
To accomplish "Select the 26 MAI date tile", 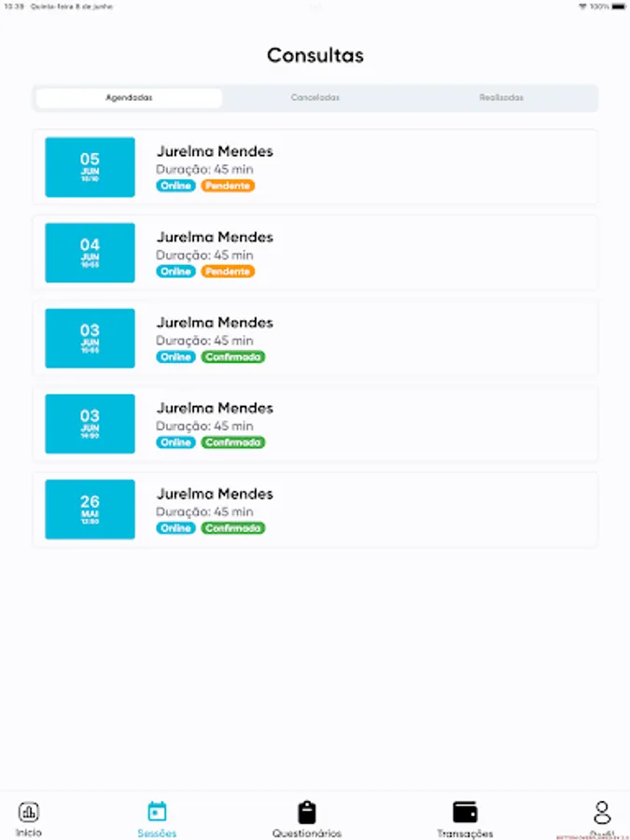I will (x=90, y=510).
